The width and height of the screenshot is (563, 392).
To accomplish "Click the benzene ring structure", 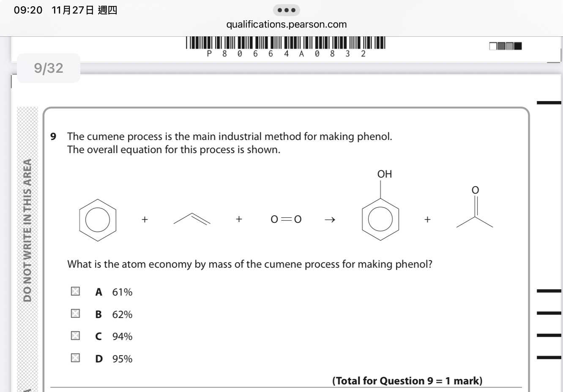I will (x=98, y=220).
